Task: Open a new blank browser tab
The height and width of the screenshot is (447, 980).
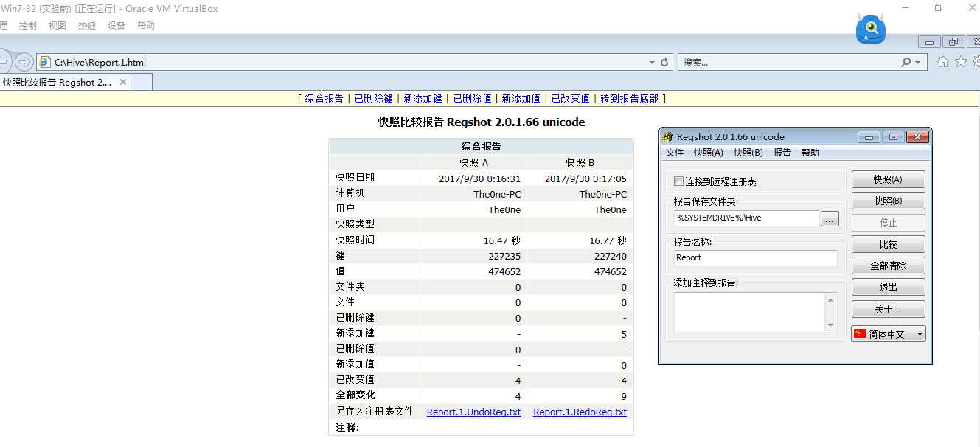Action: pos(142,82)
